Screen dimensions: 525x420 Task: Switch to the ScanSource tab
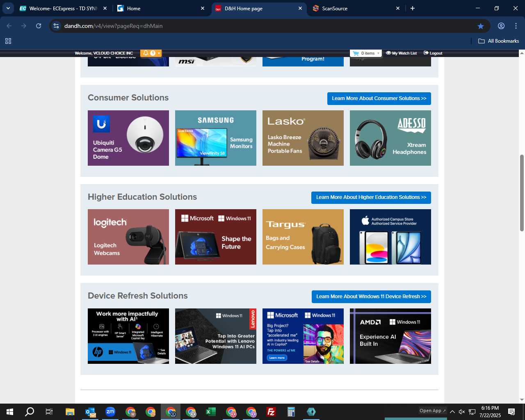(x=356, y=8)
